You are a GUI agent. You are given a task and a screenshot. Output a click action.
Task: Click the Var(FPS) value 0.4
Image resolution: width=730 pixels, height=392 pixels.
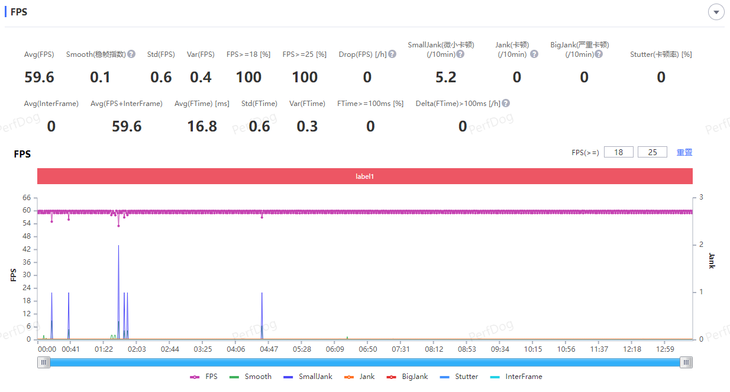click(x=201, y=77)
